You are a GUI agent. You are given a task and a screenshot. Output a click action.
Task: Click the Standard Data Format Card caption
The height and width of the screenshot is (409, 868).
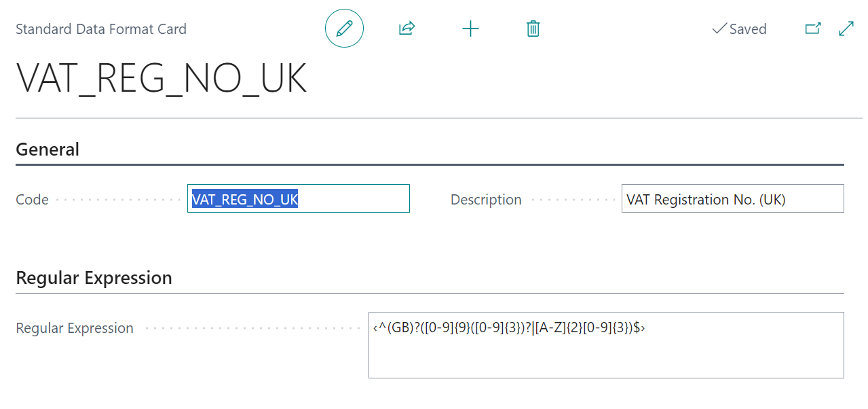[101, 29]
